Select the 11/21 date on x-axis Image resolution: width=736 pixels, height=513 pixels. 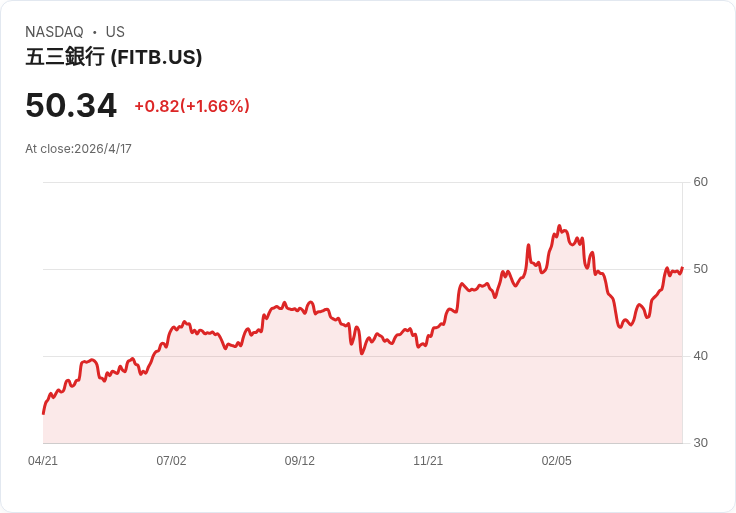coord(428,461)
